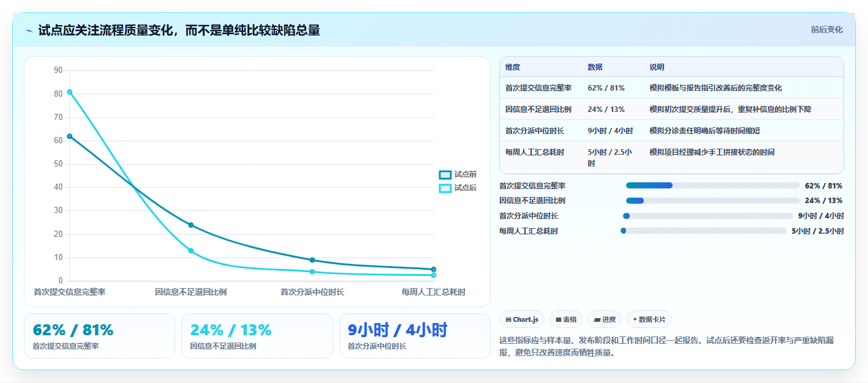This screenshot has width=868, height=383.
Task: Toggle the 试点前 legend swatch
Action: (445, 175)
